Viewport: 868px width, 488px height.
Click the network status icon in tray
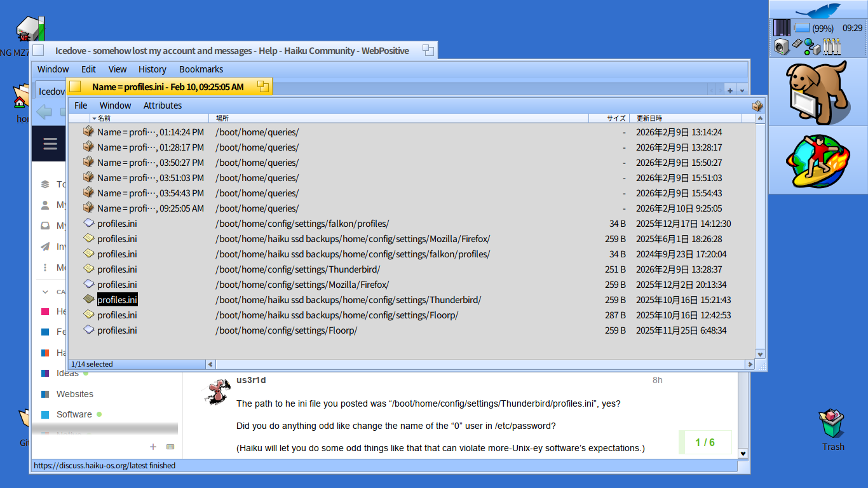coord(812,46)
